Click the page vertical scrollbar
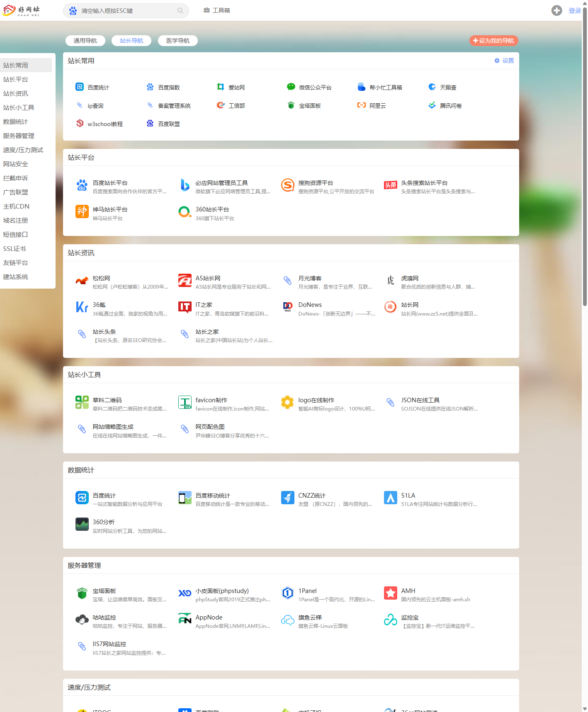 coord(585,166)
